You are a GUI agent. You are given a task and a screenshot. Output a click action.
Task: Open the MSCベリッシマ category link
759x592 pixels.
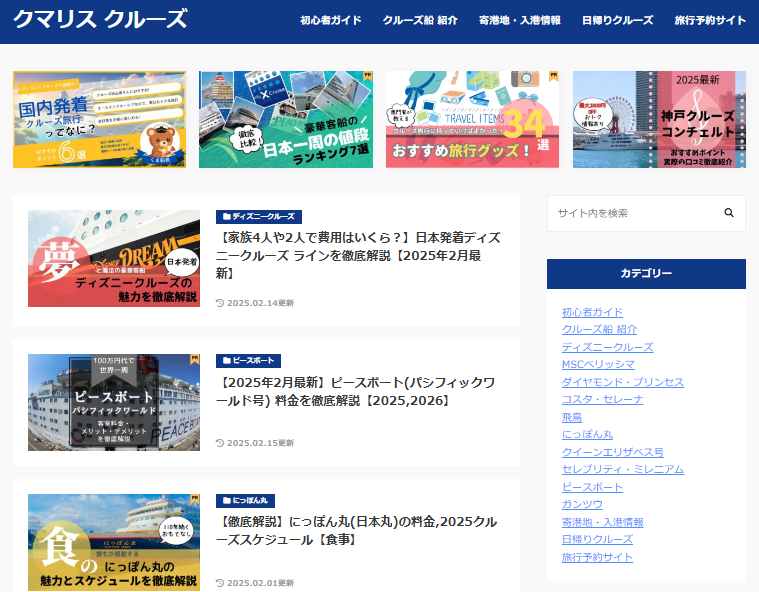click(x=598, y=364)
